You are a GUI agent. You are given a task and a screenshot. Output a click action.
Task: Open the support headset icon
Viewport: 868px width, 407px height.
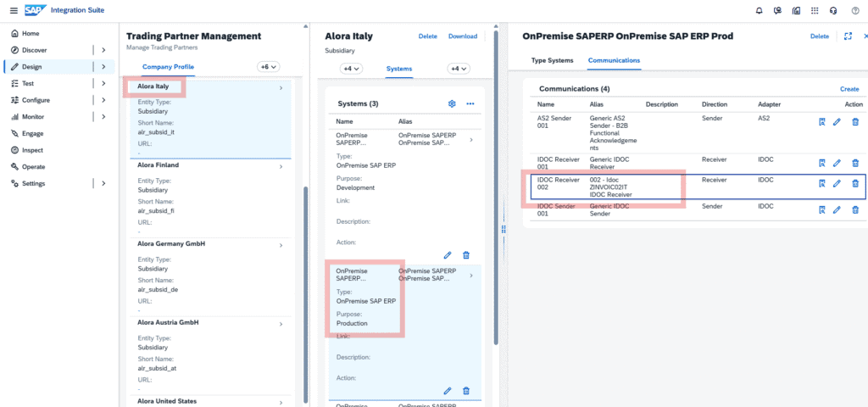[833, 10]
